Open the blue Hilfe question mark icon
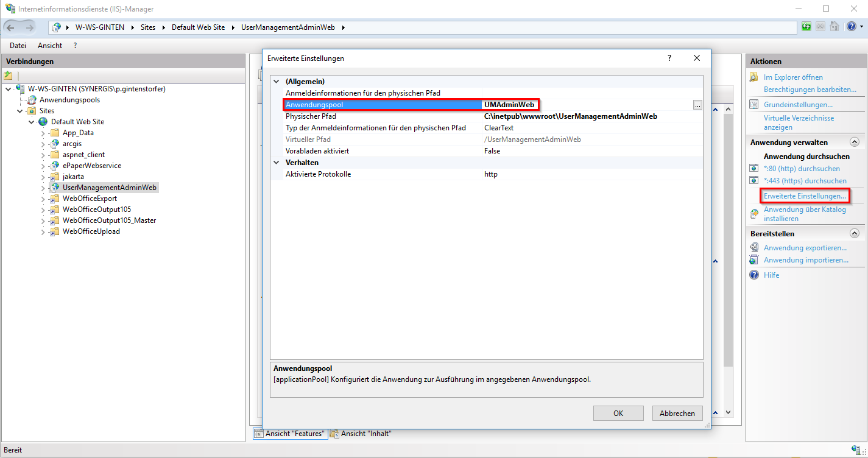Image resolution: width=868 pixels, height=458 pixels. click(x=850, y=26)
